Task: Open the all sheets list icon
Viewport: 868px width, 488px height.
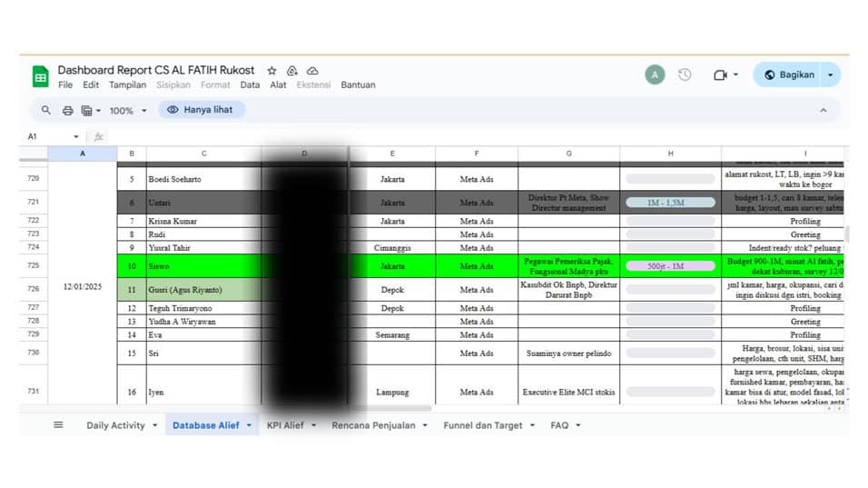Action: (59, 424)
